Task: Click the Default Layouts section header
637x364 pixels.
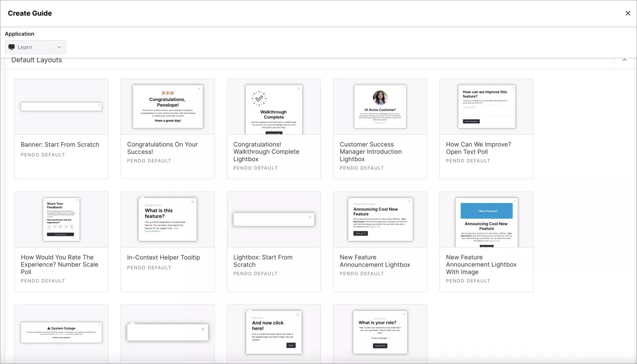Action: pyautogui.click(x=36, y=60)
